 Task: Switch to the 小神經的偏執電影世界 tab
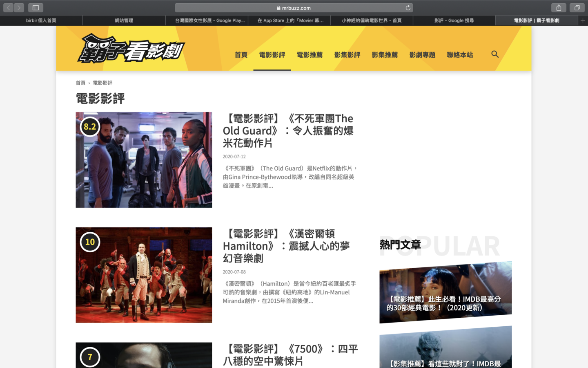(x=372, y=20)
